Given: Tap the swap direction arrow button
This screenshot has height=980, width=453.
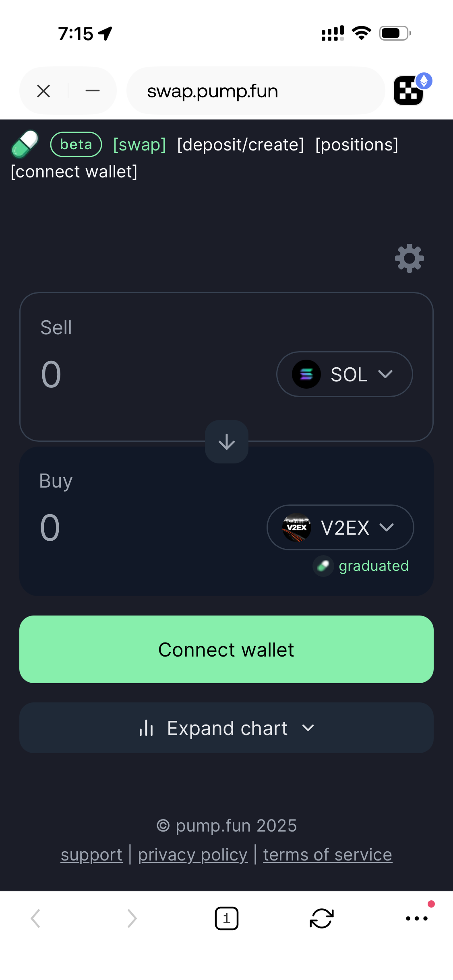Looking at the screenshot, I should pyautogui.click(x=226, y=442).
